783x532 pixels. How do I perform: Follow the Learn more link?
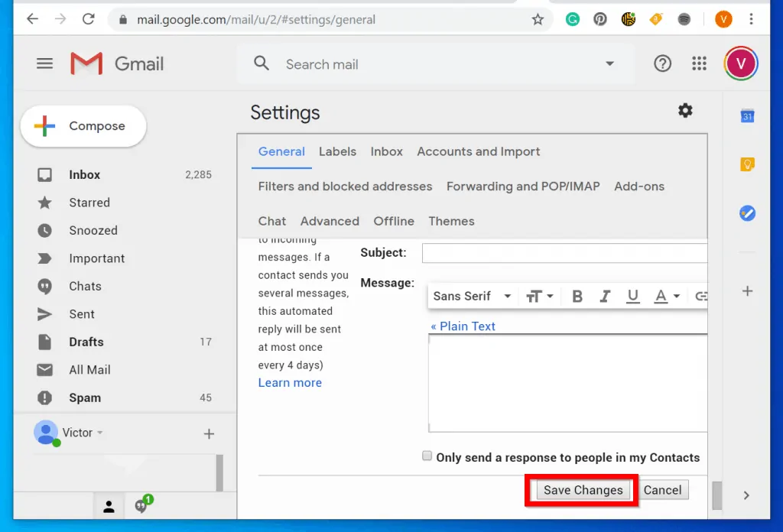pos(290,383)
